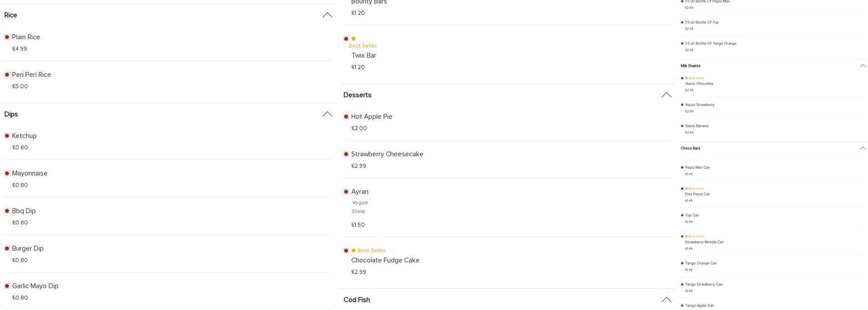Collapse the Dips section using its chevron

tap(327, 114)
